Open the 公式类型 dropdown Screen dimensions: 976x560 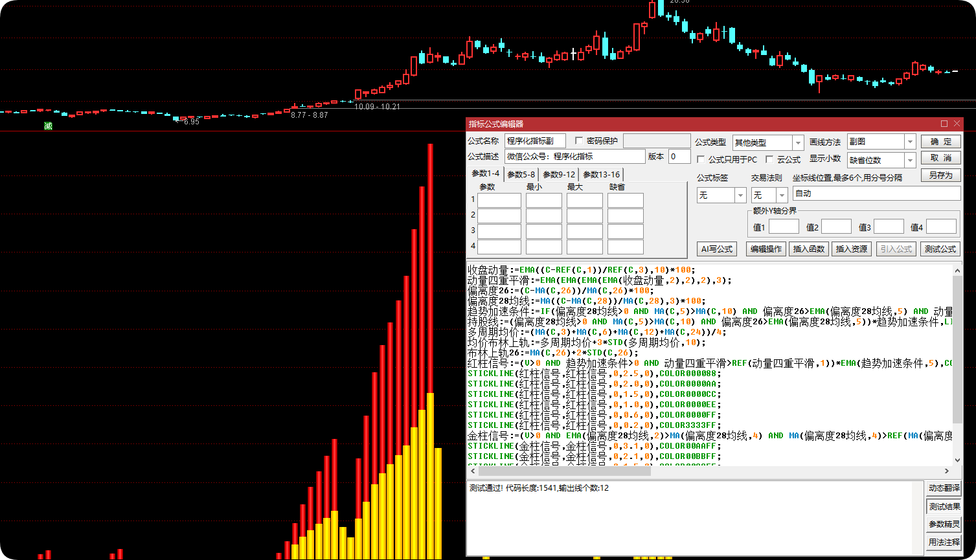[x=798, y=142]
